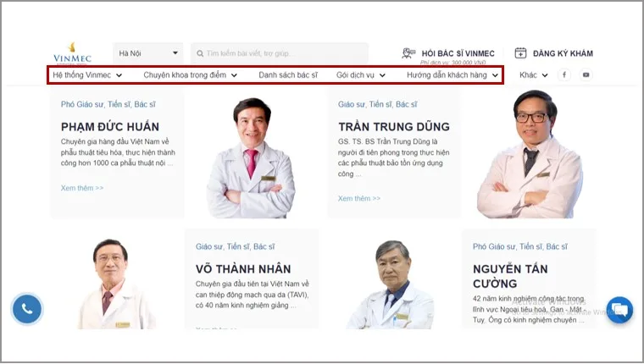This screenshot has height=364, width=644.
Task: Click 'Phó Giáo sư, Tiến sĩ, Bác sĩ' above Nguyễn Tấn Cường
Action: [520, 246]
